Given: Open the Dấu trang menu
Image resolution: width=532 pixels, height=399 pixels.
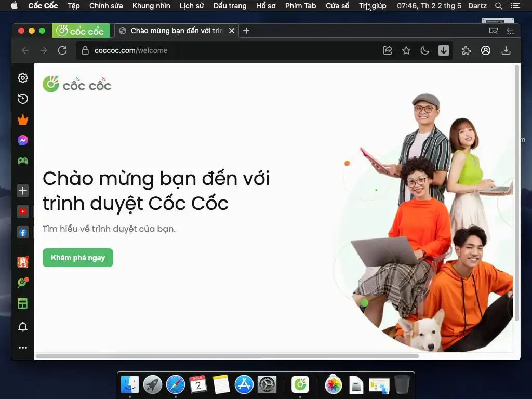Looking at the screenshot, I should coord(230,6).
